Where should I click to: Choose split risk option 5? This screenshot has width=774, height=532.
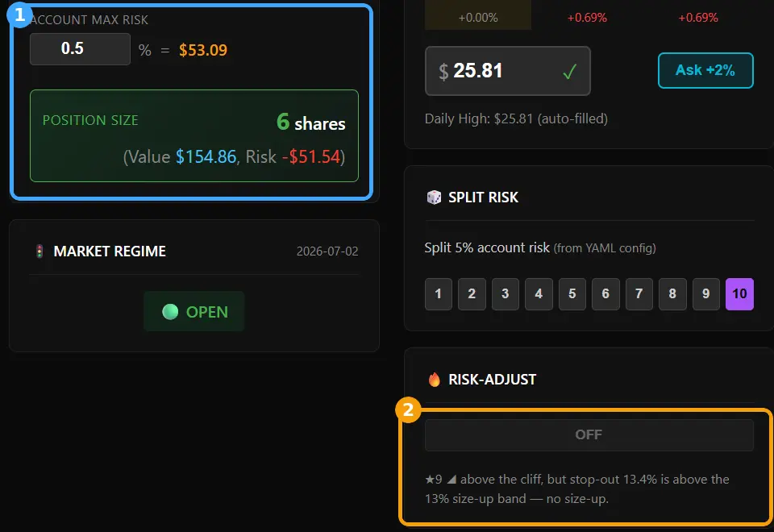[572, 294]
